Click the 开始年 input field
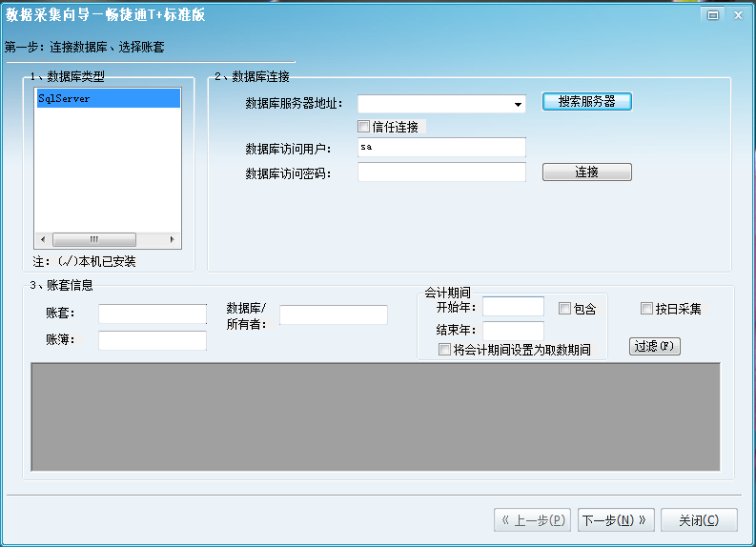 pyautogui.click(x=513, y=307)
